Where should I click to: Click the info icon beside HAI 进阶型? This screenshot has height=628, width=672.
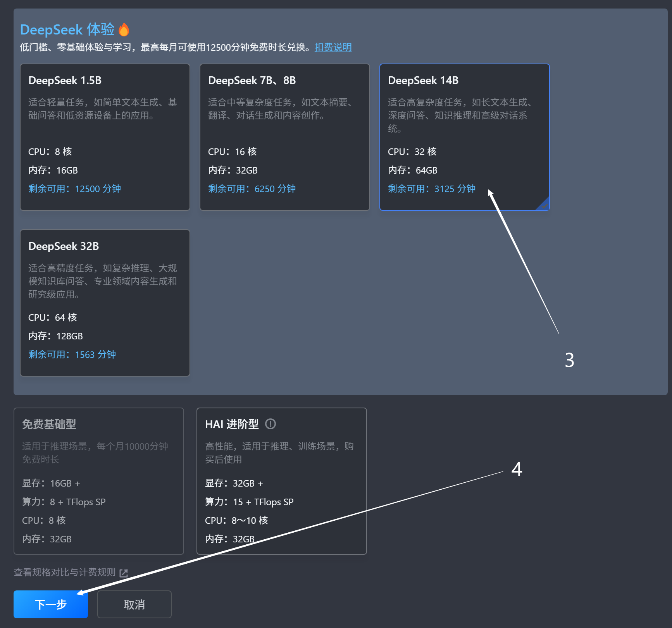point(271,424)
